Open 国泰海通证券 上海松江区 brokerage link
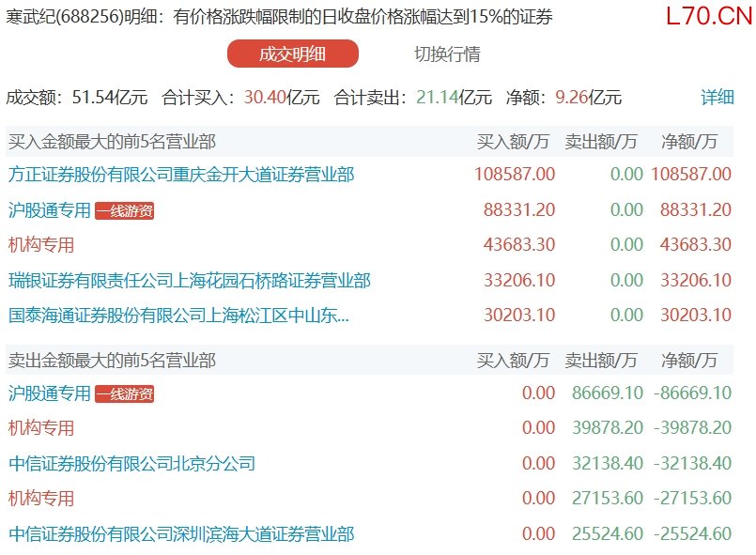This screenshot has width=756, height=555. (178, 316)
